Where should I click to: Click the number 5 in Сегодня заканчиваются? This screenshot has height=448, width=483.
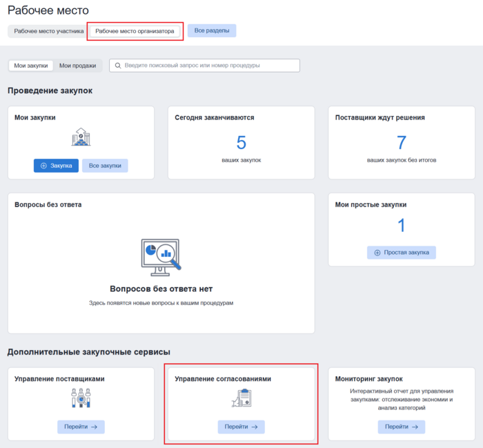[x=241, y=143]
